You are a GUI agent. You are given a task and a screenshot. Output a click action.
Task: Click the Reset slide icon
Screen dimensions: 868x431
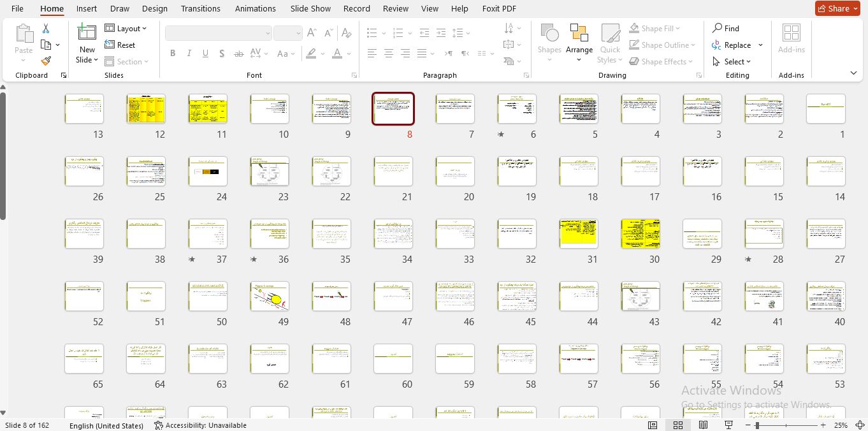pyautogui.click(x=120, y=45)
